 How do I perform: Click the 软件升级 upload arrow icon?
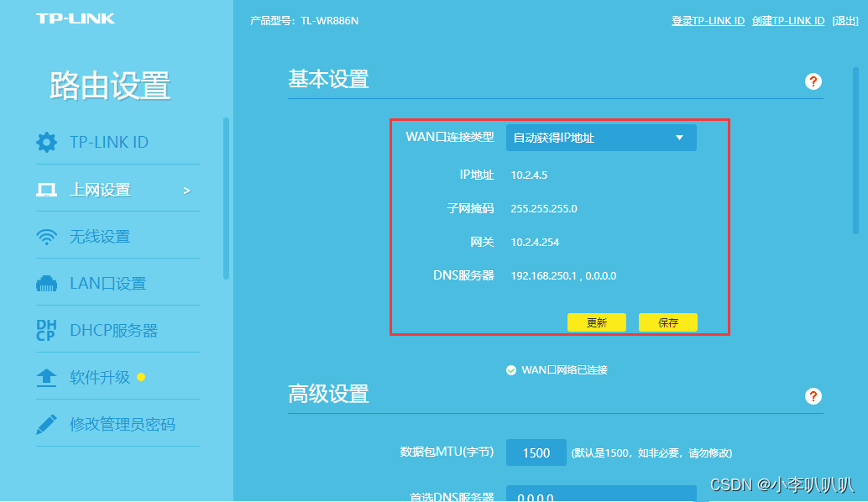point(49,376)
